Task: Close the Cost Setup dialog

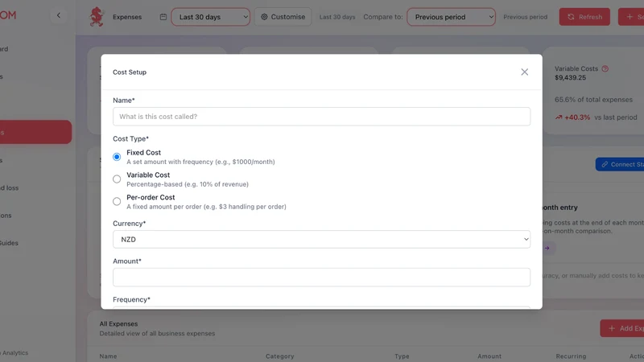Action: [525, 72]
